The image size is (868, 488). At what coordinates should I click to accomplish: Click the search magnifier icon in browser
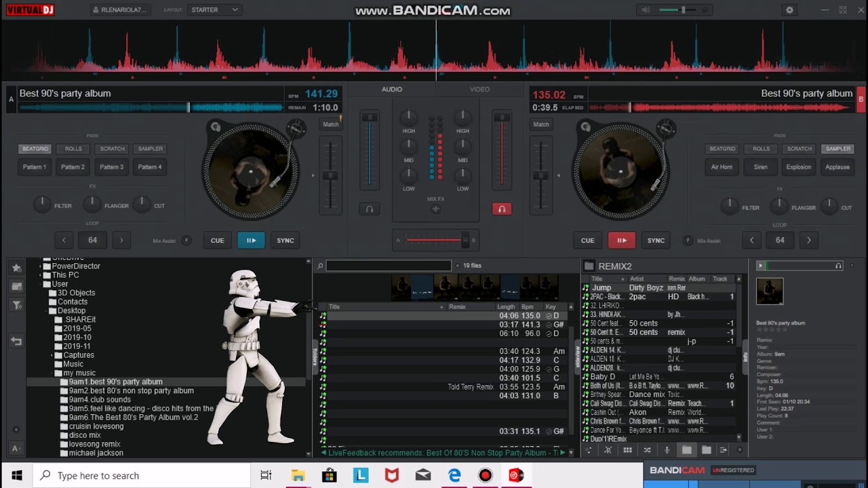coord(321,266)
